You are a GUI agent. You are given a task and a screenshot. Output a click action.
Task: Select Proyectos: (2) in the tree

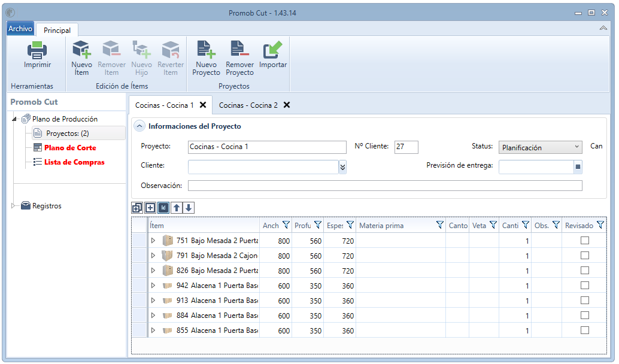point(78,133)
